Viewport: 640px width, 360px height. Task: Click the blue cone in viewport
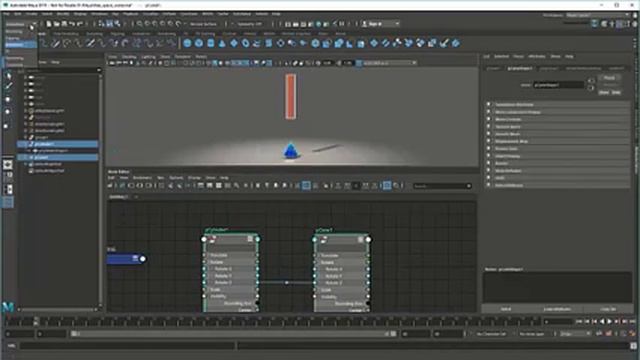tap(290, 151)
